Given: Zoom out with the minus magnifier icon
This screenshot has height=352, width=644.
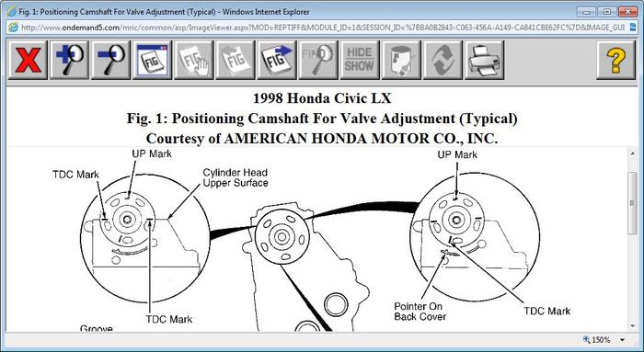Looking at the screenshot, I should [111, 60].
